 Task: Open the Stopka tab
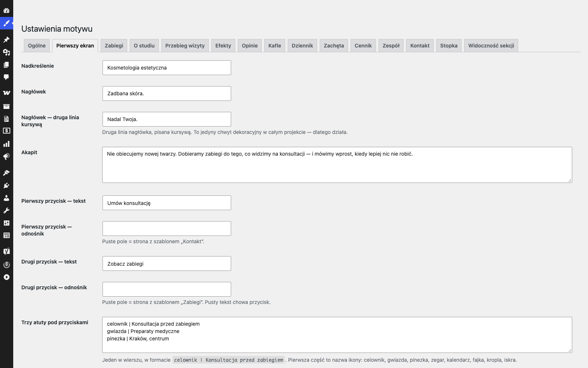449,46
